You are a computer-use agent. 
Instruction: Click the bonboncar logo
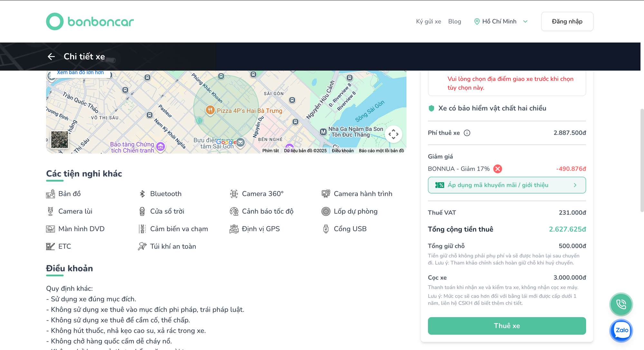coord(90,22)
